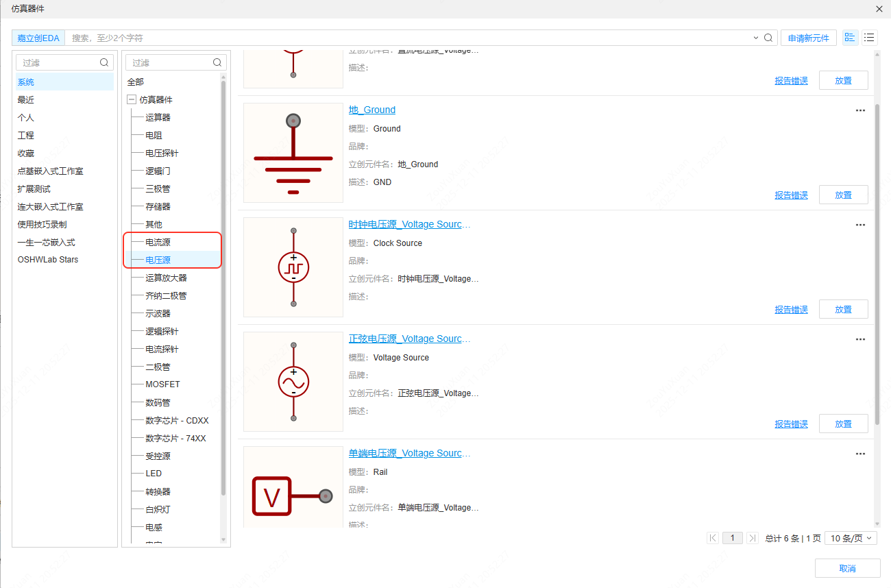Select 电流源 category in tree

click(158, 242)
